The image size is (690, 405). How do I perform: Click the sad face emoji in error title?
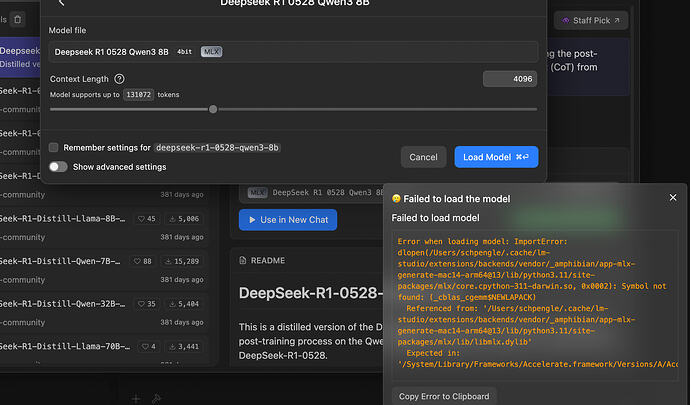[396, 199]
